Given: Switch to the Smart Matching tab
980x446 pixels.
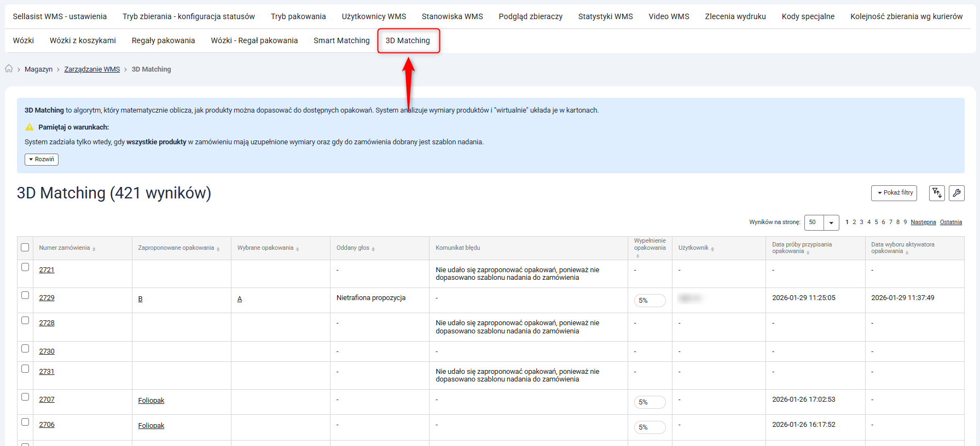Looking at the screenshot, I should (341, 40).
